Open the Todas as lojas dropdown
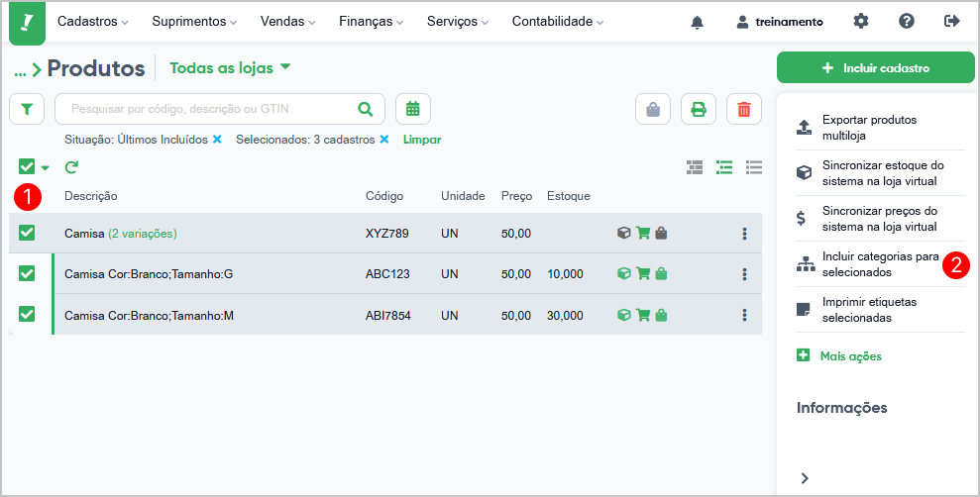980x497 pixels. tap(230, 68)
